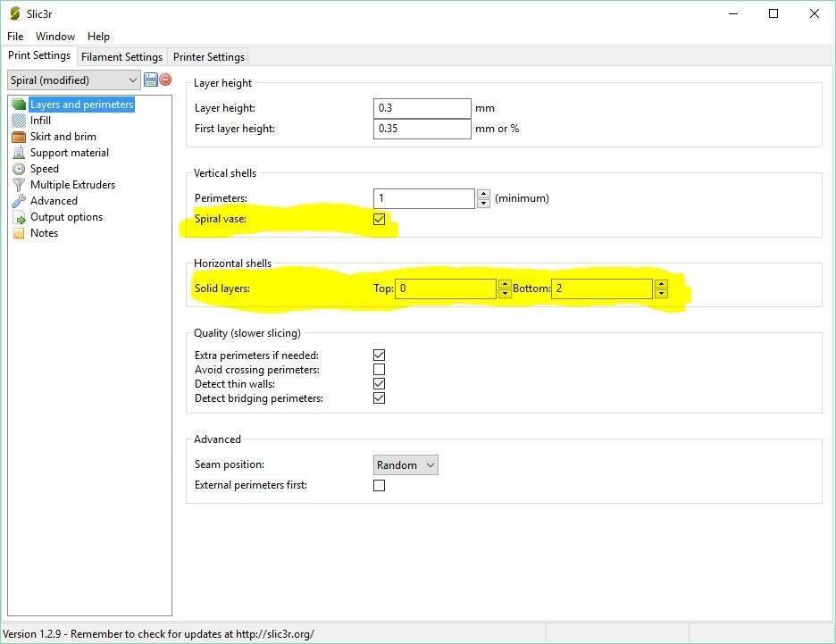836x644 pixels.
Task: Maximize the Slic3r window
Action: pyautogui.click(x=773, y=13)
